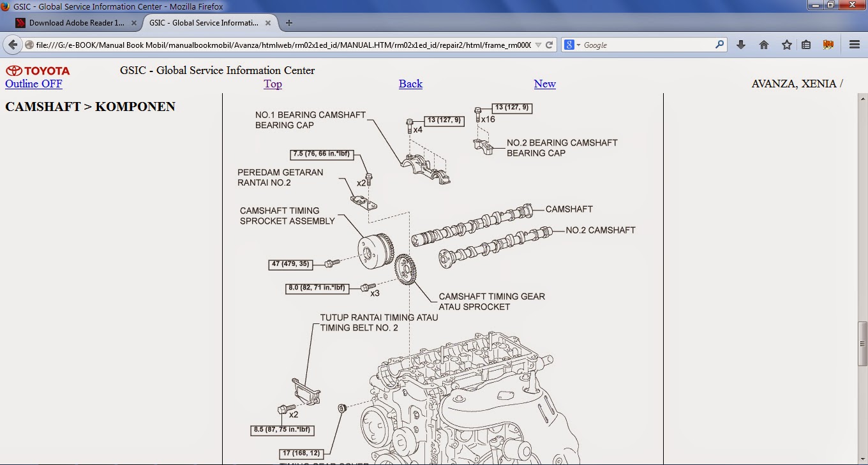Screen dimensions: 868x465
Task: Click the NO.2 BEARING CAMSHAFT BEARING CAP label
Action: coord(562,148)
